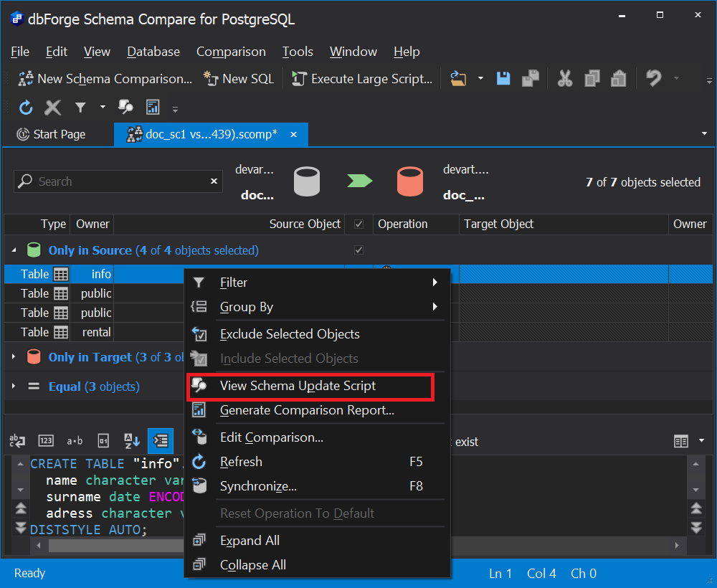Click the Refresh comparison icon in second toolbar
The width and height of the screenshot is (717, 588).
pyautogui.click(x=26, y=108)
